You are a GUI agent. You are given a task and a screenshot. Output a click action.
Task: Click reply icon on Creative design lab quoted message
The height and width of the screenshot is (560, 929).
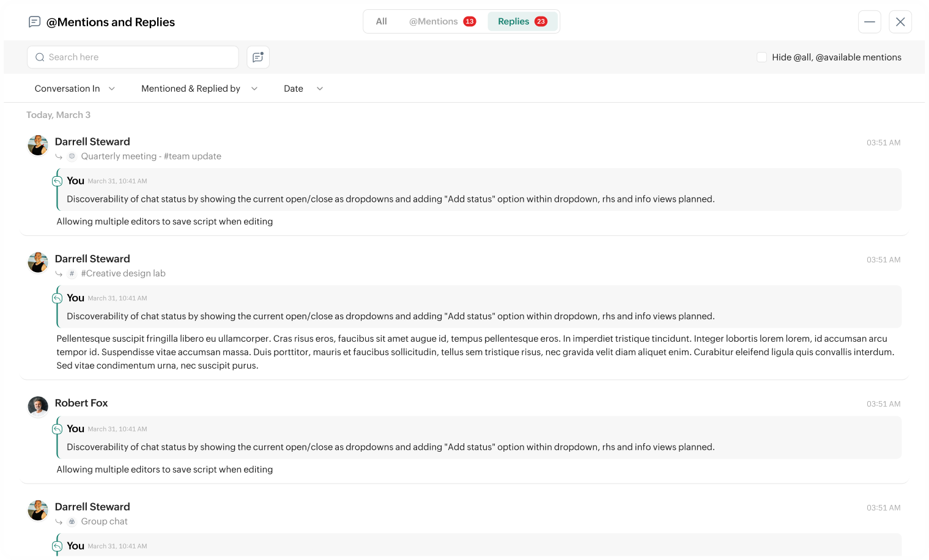click(x=57, y=298)
